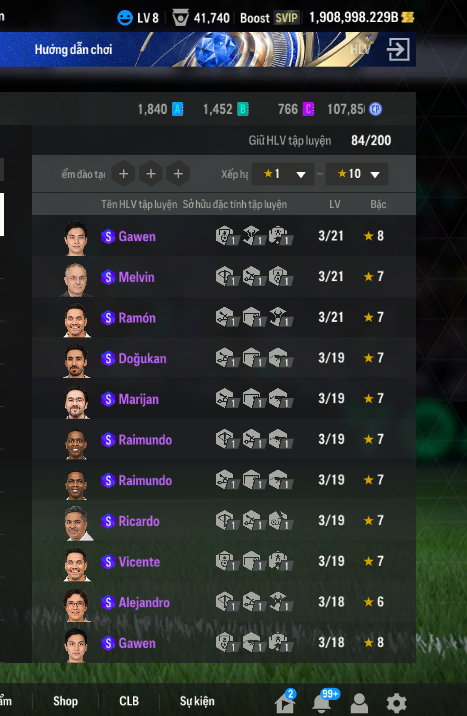Click Ricardo's coach portrait
The width and height of the screenshot is (467, 716).
click(x=77, y=523)
